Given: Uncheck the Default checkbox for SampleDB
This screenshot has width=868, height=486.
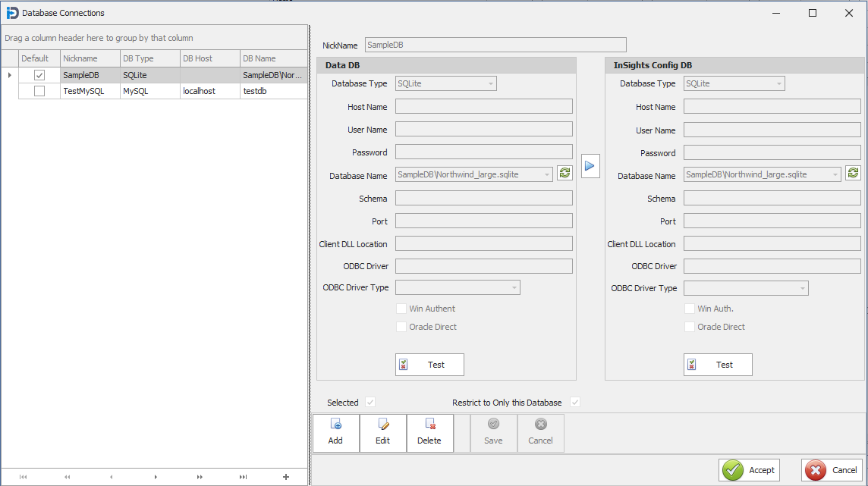Looking at the screenshot, I should pos(39,75).
